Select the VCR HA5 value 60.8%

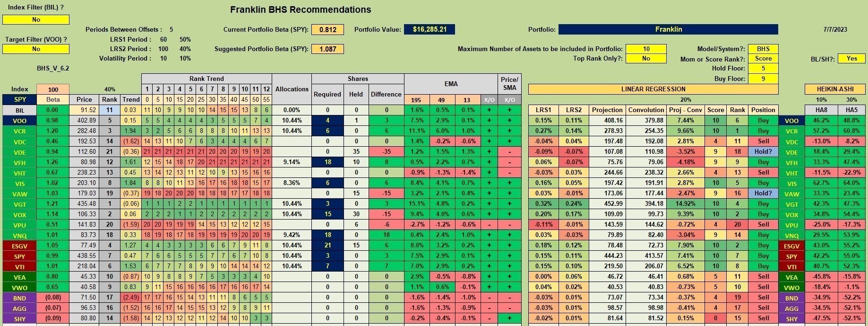click(851, 131)
